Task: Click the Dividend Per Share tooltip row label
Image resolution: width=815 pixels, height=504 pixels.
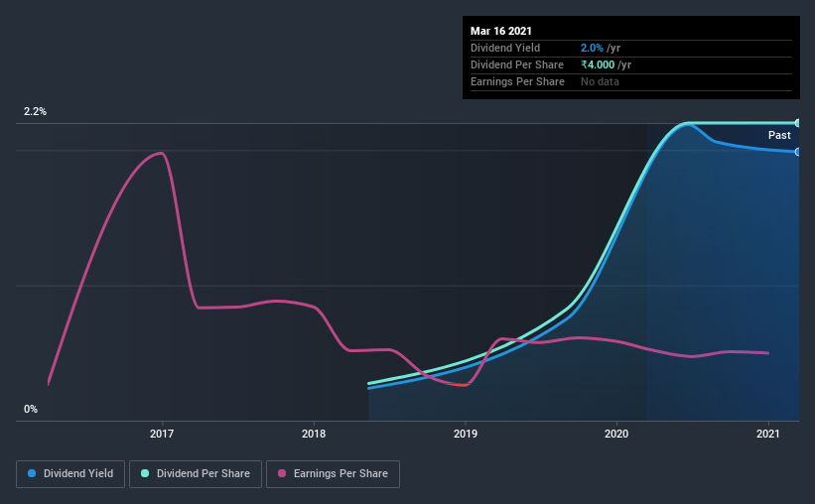Action: tap(516, 64)
